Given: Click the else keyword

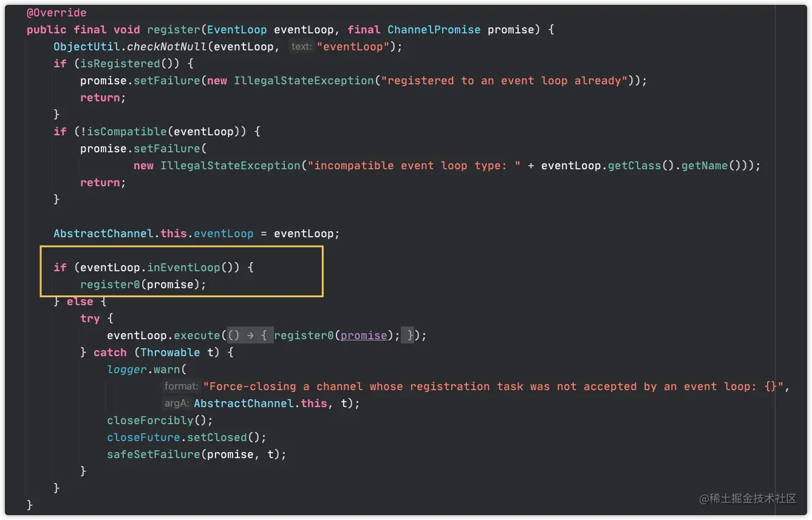Looking at the screenshot, I should tap(80, 302).
